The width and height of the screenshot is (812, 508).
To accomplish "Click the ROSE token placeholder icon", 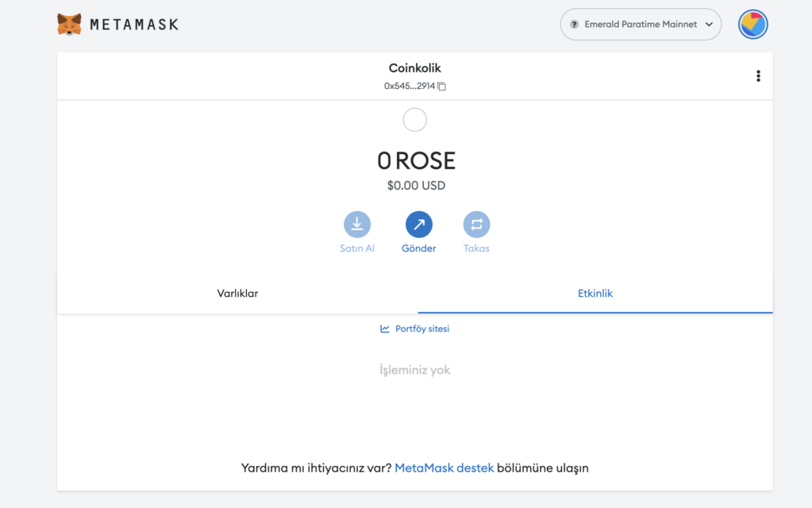I will [x=415, y=120].
